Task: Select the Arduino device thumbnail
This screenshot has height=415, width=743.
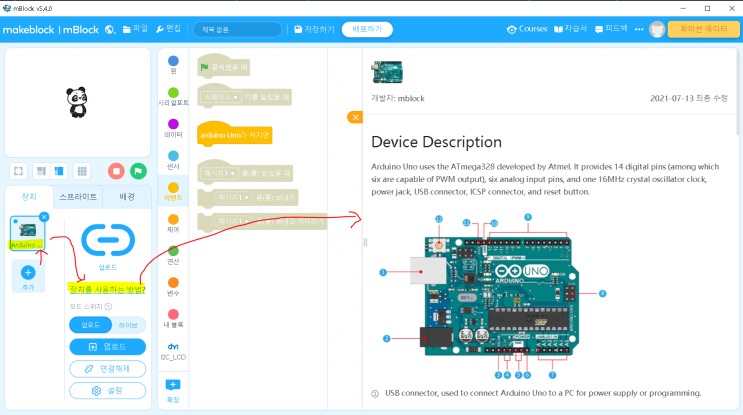Action: pyautogui.click(x=27, y=233)
